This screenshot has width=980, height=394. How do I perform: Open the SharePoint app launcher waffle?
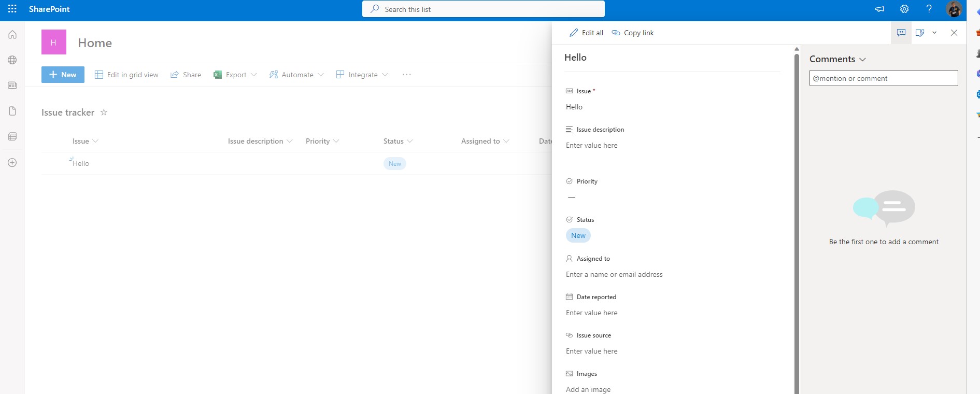tap(12, 9)
